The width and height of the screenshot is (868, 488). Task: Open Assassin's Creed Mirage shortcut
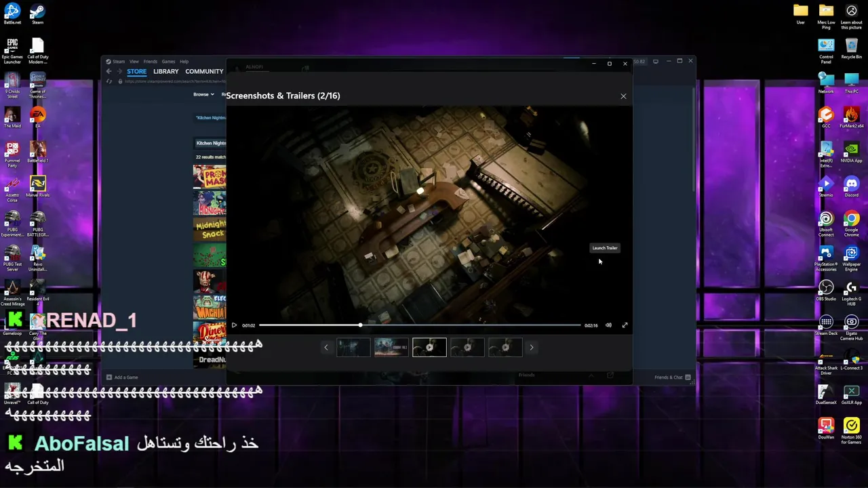12,293
